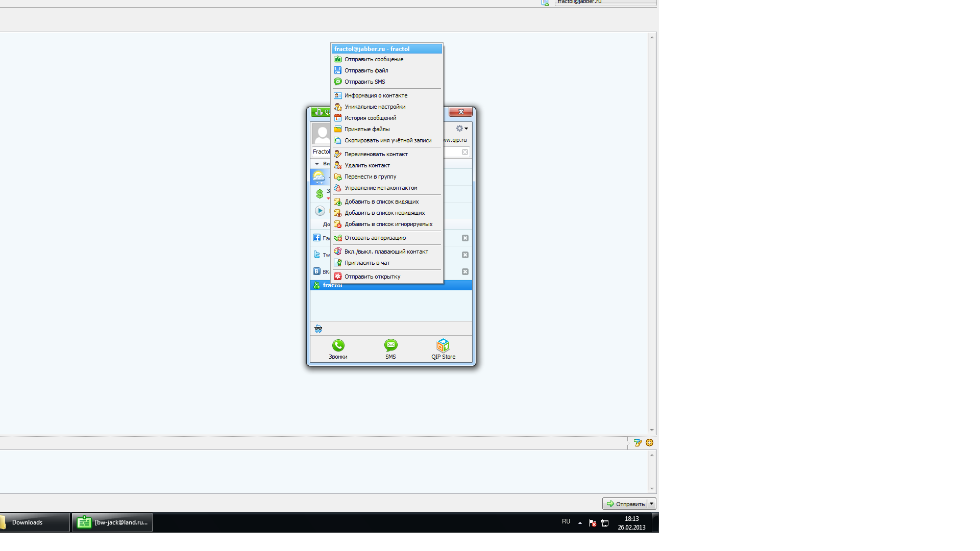Click the quote/filter icon above message box
Viewport: 980px width, 551px height.
[x=638, y=443]
